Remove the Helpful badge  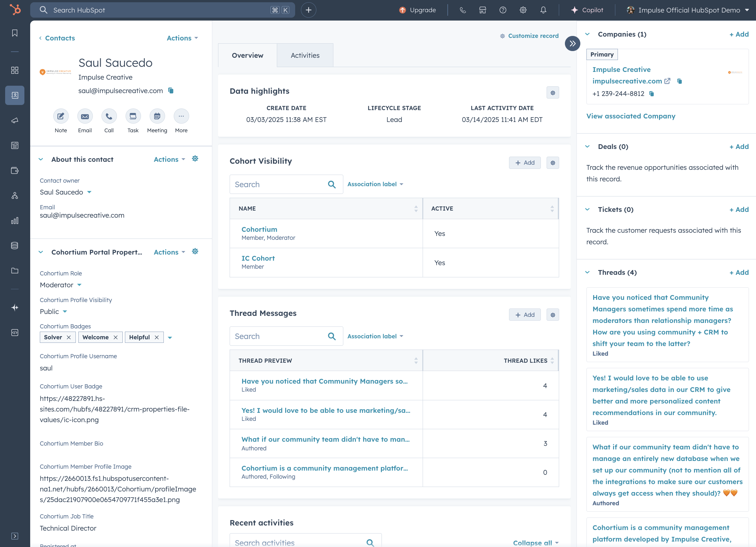point(157,337)
